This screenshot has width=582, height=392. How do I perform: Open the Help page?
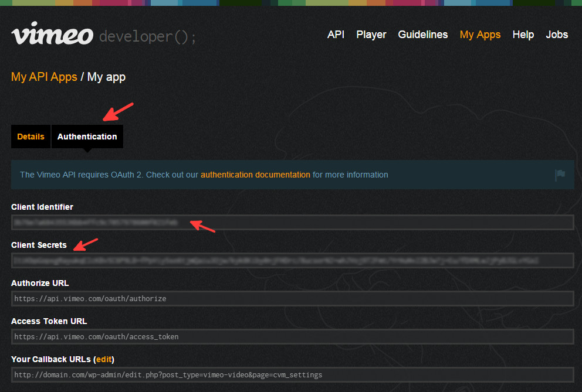tap(523, 35)
